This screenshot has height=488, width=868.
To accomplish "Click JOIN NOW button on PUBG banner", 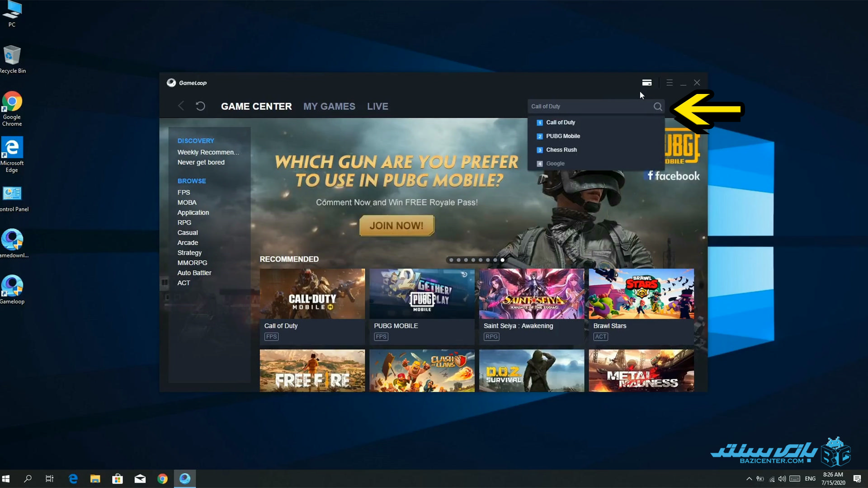I will click(x=396, y=225).
